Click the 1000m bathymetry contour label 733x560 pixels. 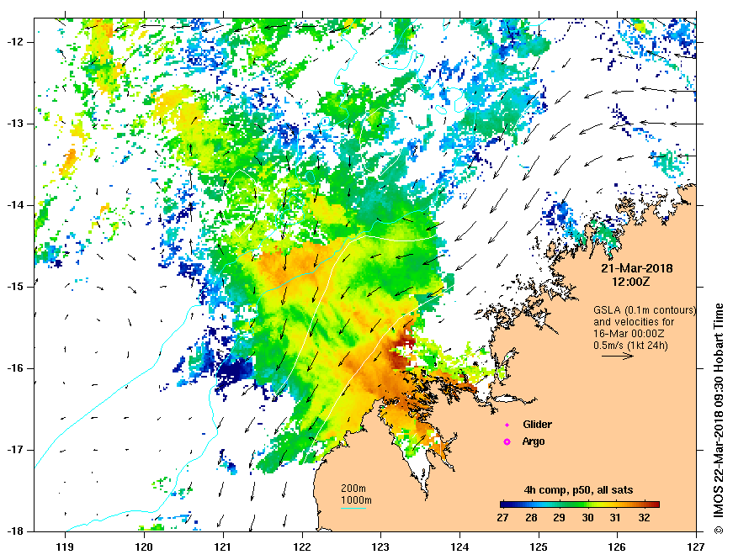pos(356,500)
